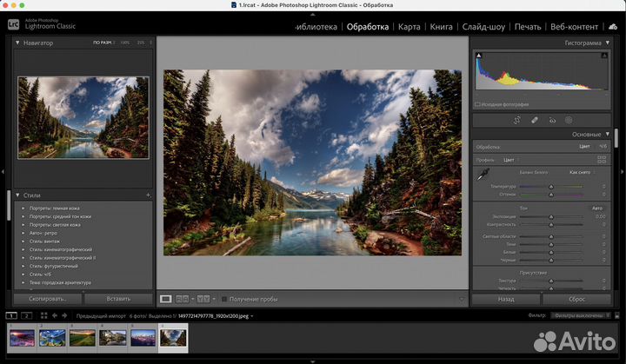Image resolution: width=626 pixels, height=364 pixels.
Task: Collapse the Гистограмма panel
Action: [608, 43]
